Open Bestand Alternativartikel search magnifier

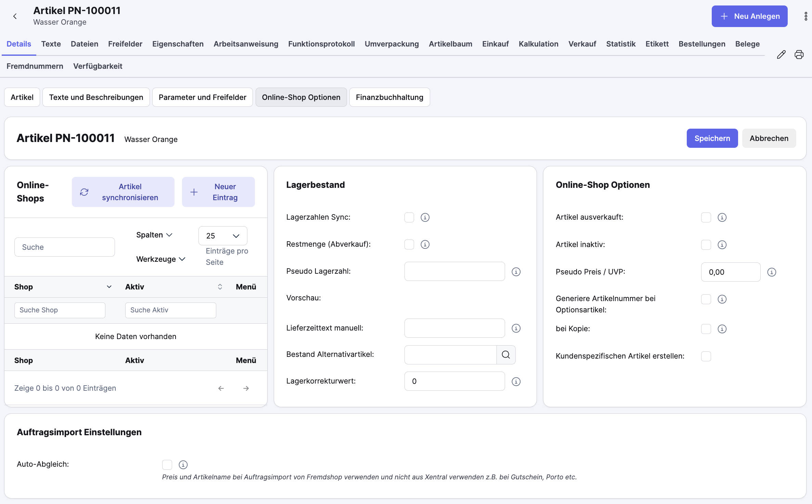pyautogui.click(x=506, y=354)
